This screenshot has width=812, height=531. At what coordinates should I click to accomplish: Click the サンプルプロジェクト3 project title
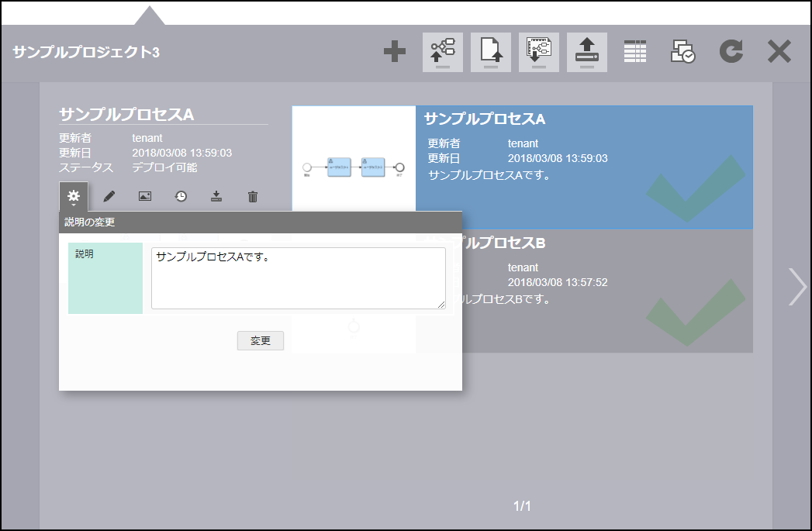pyautogui.click(x=86, y=52)
